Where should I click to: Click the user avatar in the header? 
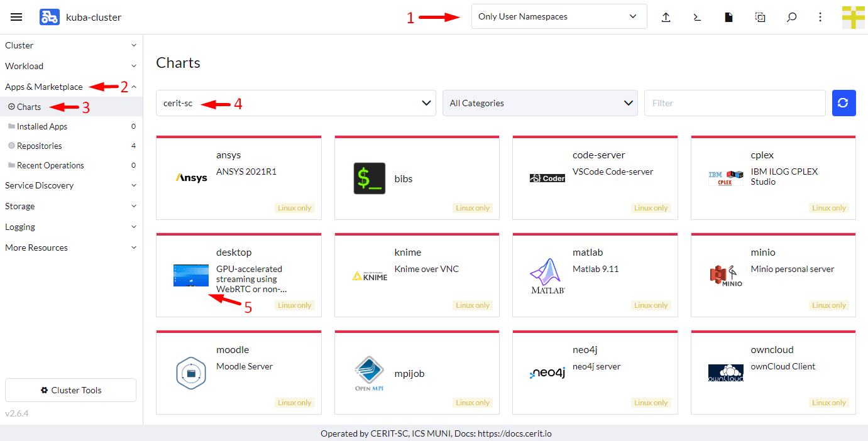(853, 17)
